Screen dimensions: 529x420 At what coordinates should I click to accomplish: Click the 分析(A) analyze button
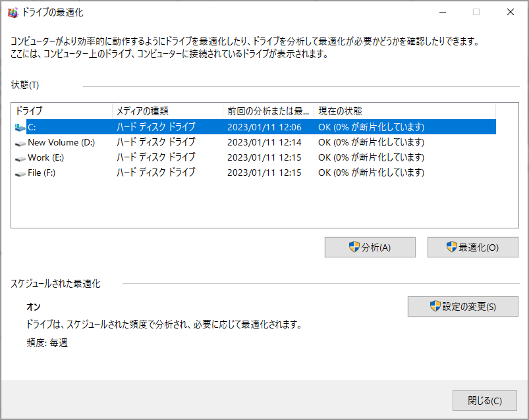[370, 247]
